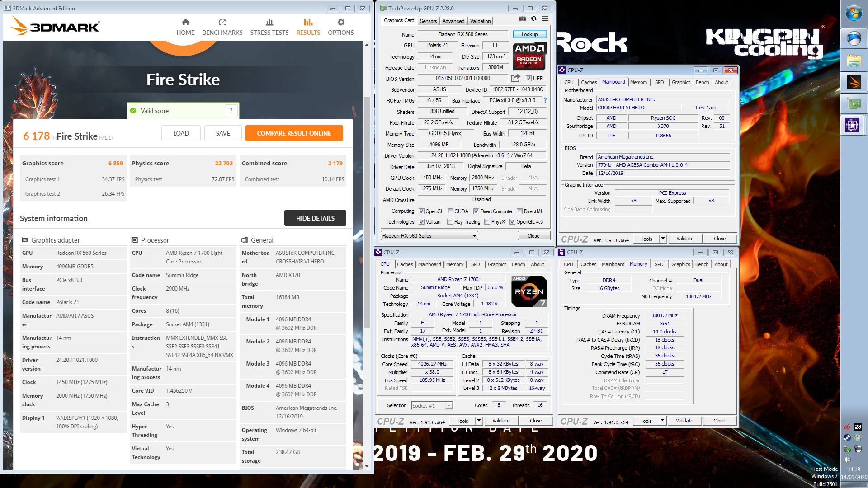Toggle the OpenGL 4.5 checkbox
Viewport: 868px width, 488px height.
(x=512, y=222)
